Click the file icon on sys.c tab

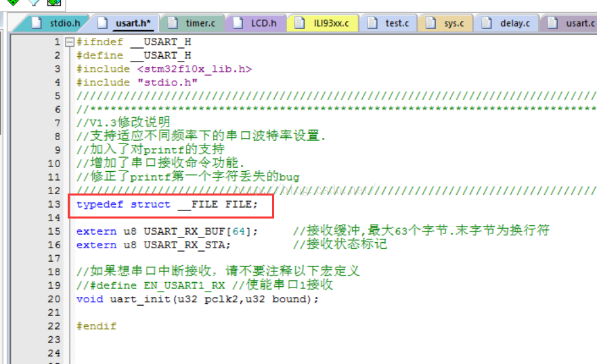(430, 23)
